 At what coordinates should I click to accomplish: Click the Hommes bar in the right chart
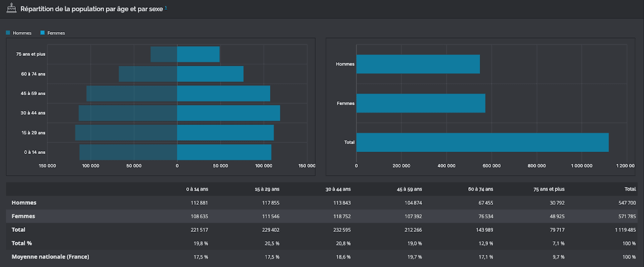pyautogui.click(x=418, y=64)
